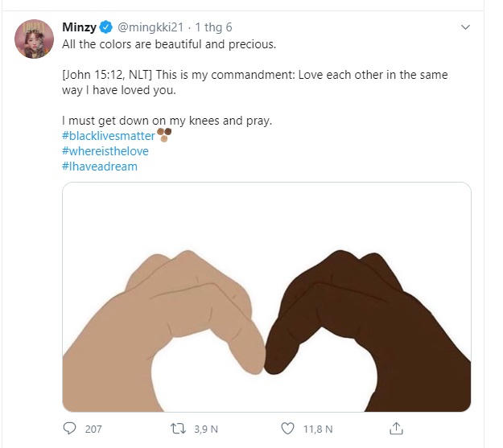Screen dimensions: 503x448
Task: Click the '1 thg 6' timestamp
Action: click(x=213, y=27)
